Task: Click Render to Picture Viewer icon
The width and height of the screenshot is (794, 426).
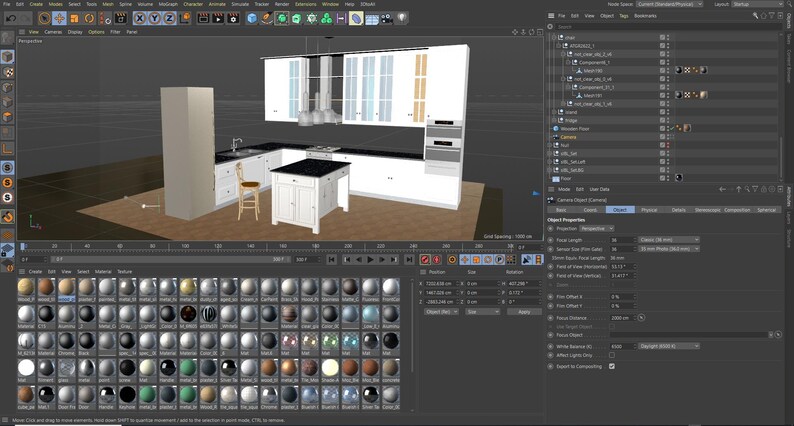Action: click(x=218, y=19)
